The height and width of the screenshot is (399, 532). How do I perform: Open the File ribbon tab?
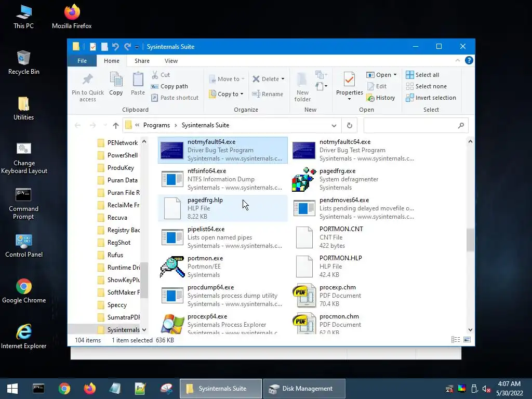click(x=82, y=61)
